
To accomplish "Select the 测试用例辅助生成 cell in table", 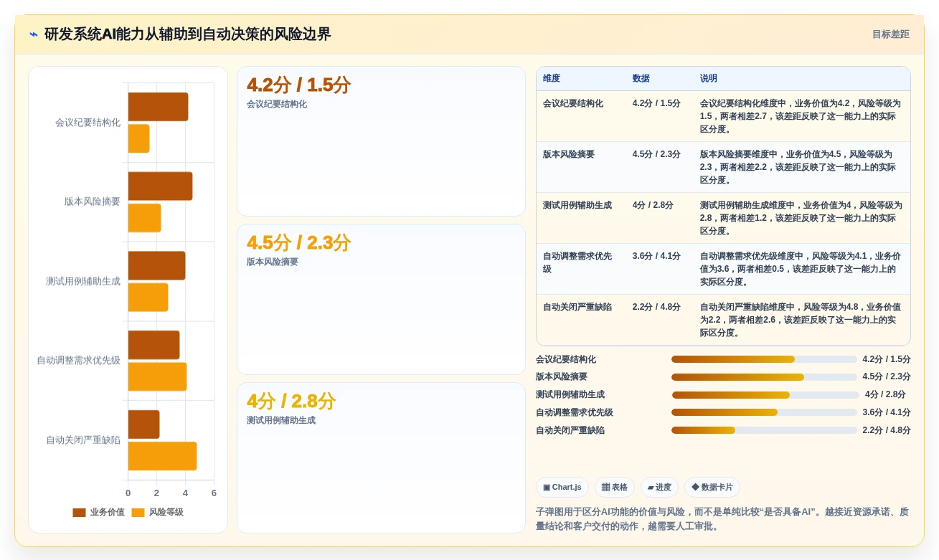I will click(x=581, y=218).
